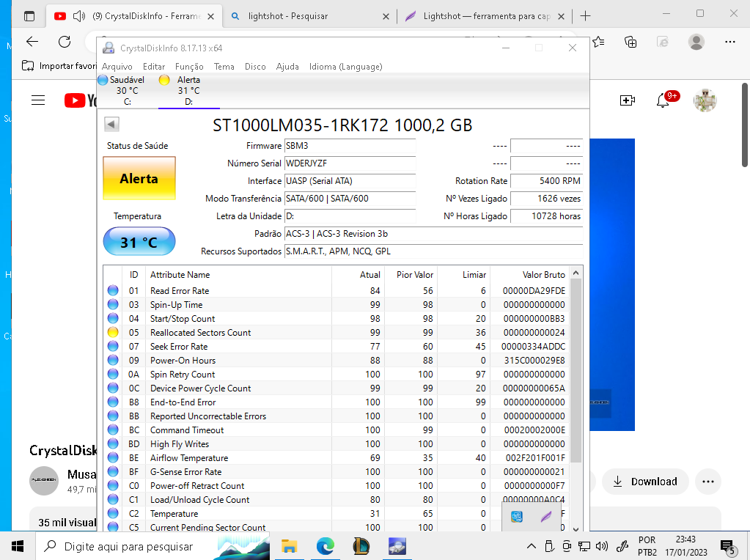Click the yellow status icon for Reallocated Sectors Count
The image size is (750, 560).
point(113,332)
